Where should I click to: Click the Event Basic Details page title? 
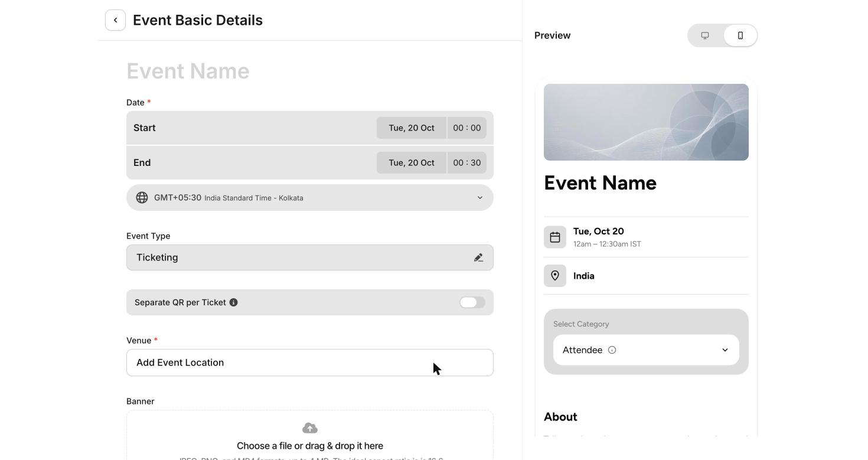198,20
